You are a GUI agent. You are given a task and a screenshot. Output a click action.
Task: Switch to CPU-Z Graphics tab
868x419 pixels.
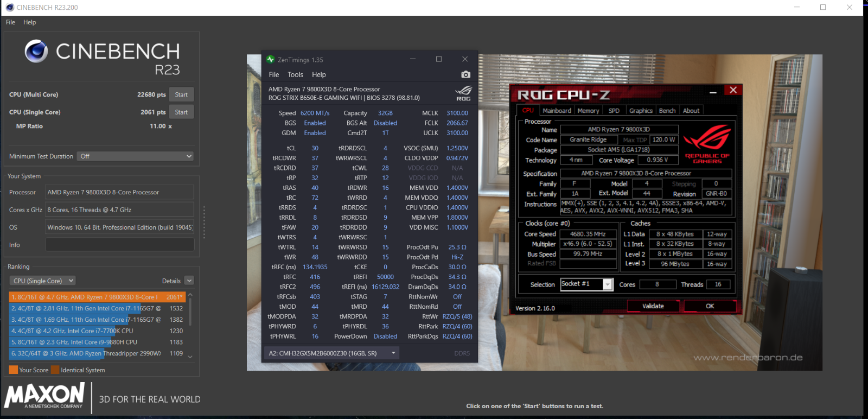pos(641,111)
